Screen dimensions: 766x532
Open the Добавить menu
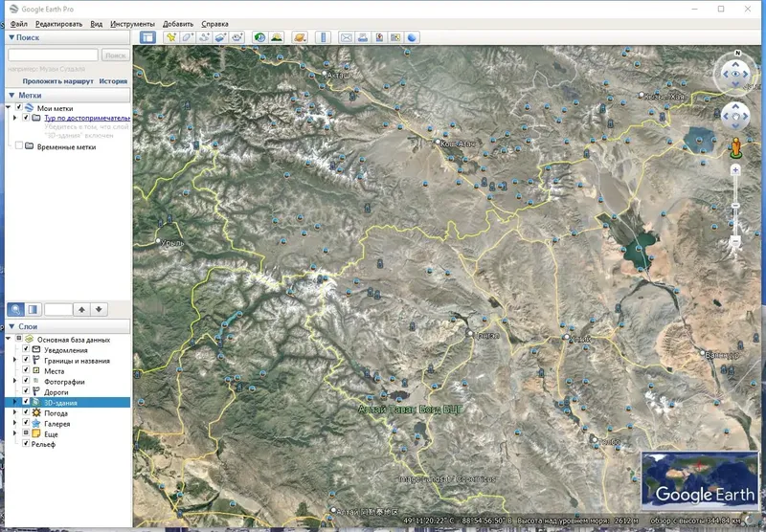point(178,24)
